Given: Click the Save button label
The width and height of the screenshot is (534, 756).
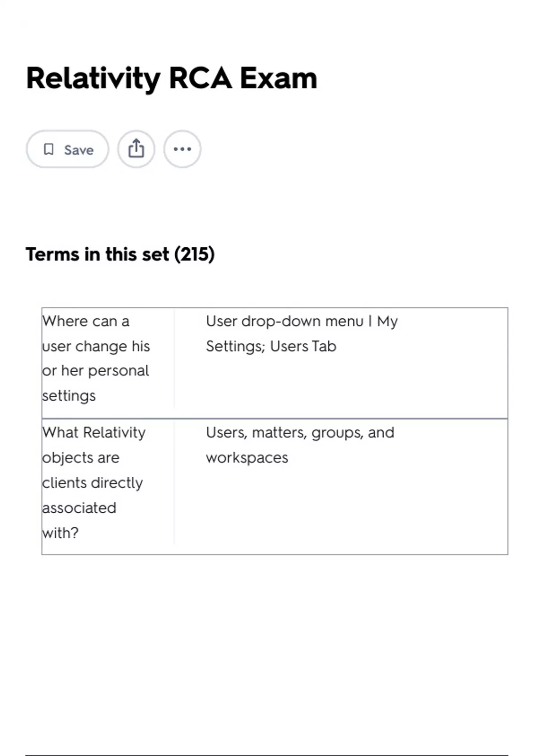Looking at the screenshot, I should [x=79, y=150].
